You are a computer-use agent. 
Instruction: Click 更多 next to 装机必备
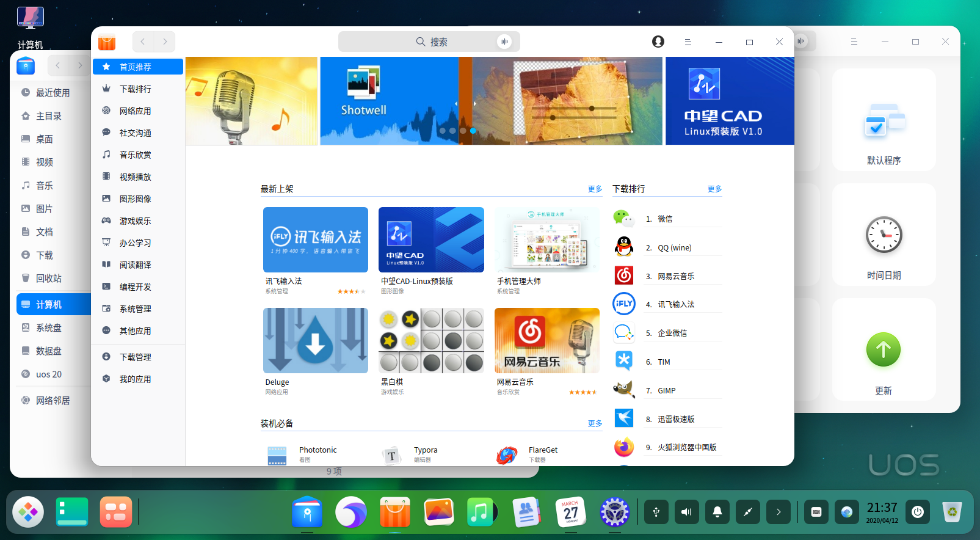click(595, 423)
